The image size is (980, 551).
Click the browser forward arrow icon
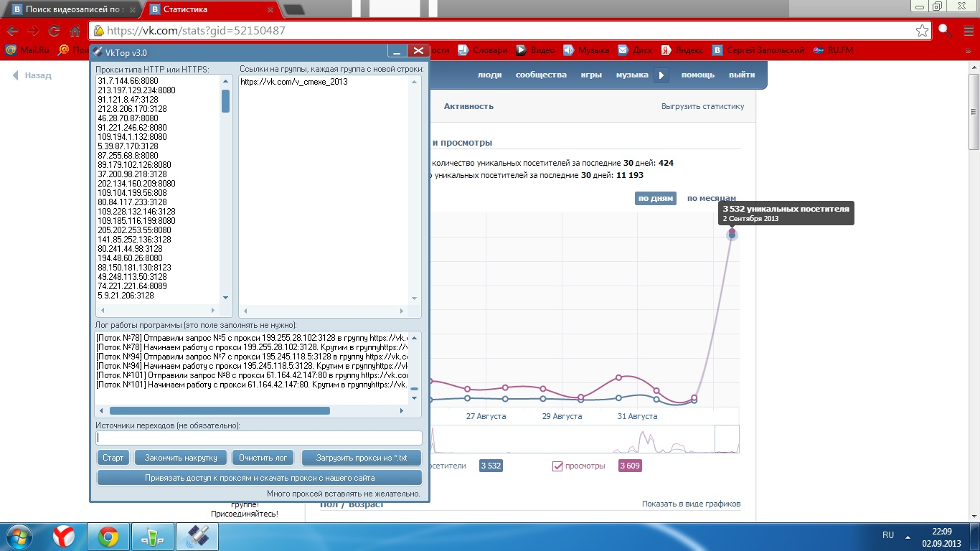[x=33, y=31]
